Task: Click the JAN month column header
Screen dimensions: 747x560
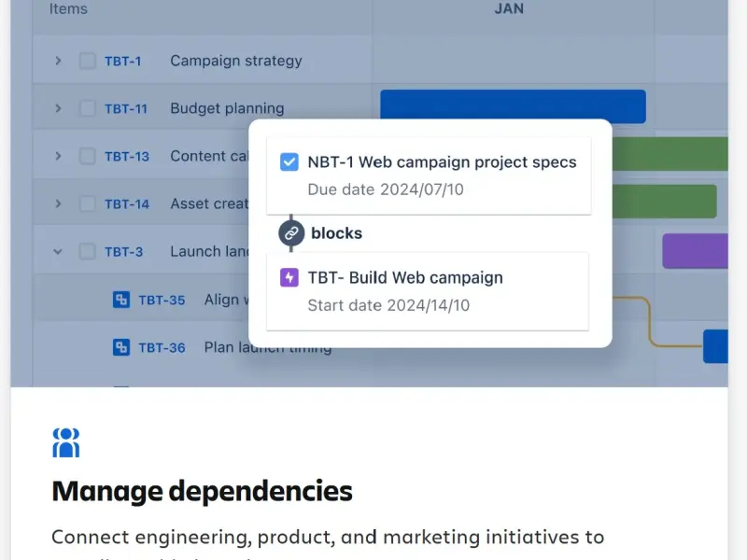Action: coord(509,9)
